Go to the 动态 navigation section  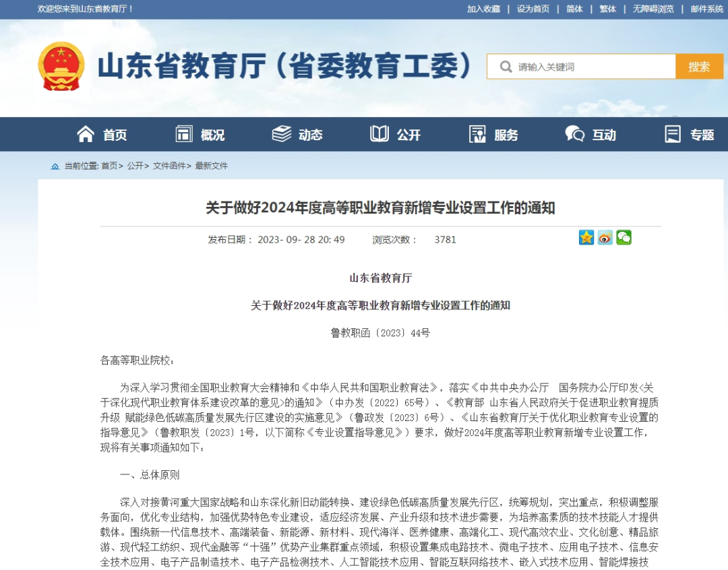[297, 135]
